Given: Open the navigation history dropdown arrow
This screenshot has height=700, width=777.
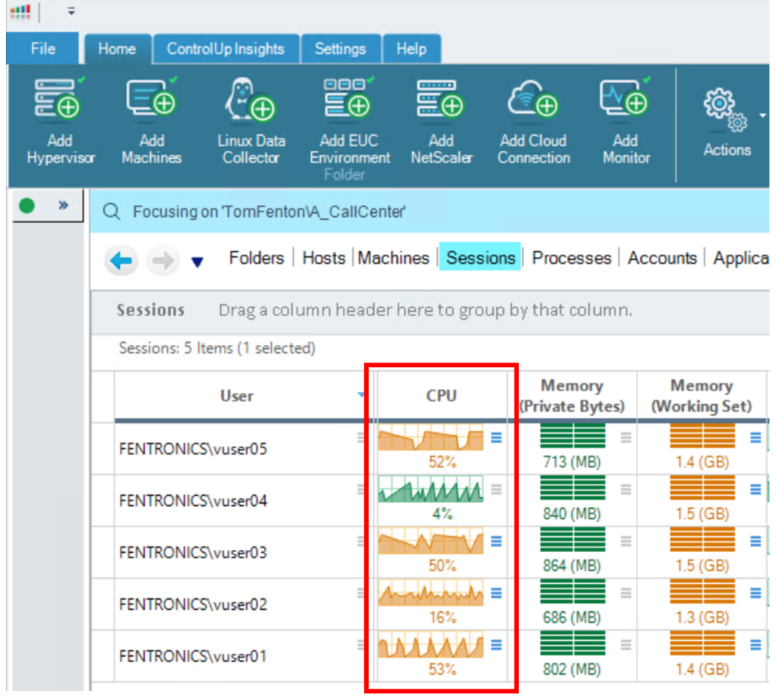Looking at the screenshot, I should click(x=197, y=262).
